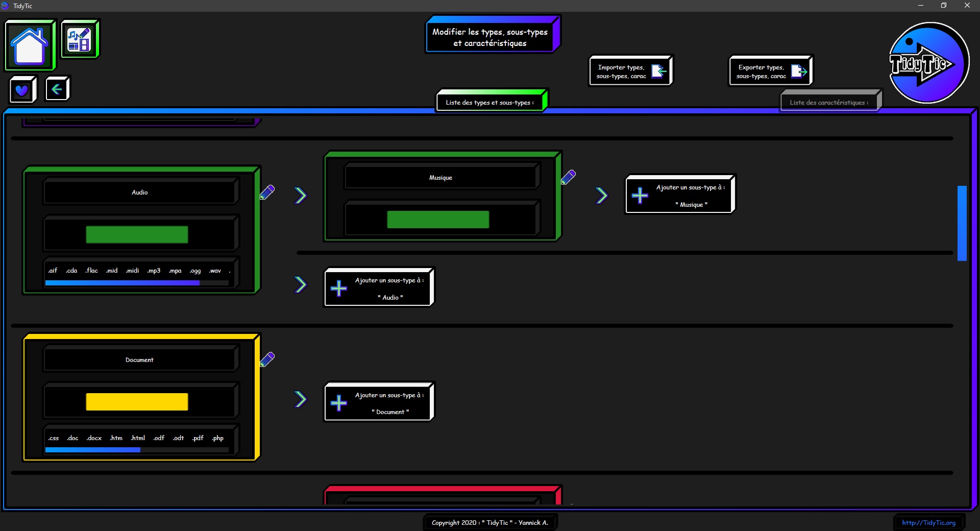The image size is (980, 531).
Task: Click the .wav extension in Audio
Action: (x=215, y=271)
